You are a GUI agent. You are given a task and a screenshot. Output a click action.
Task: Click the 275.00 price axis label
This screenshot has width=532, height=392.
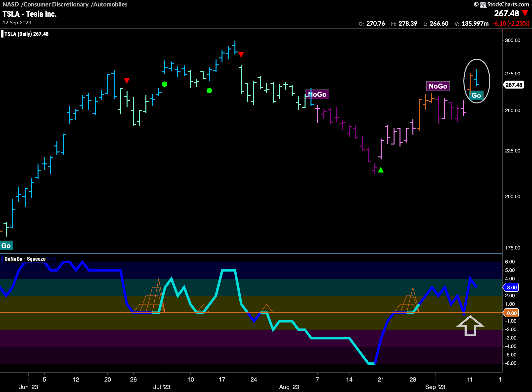tap(513, 74)
